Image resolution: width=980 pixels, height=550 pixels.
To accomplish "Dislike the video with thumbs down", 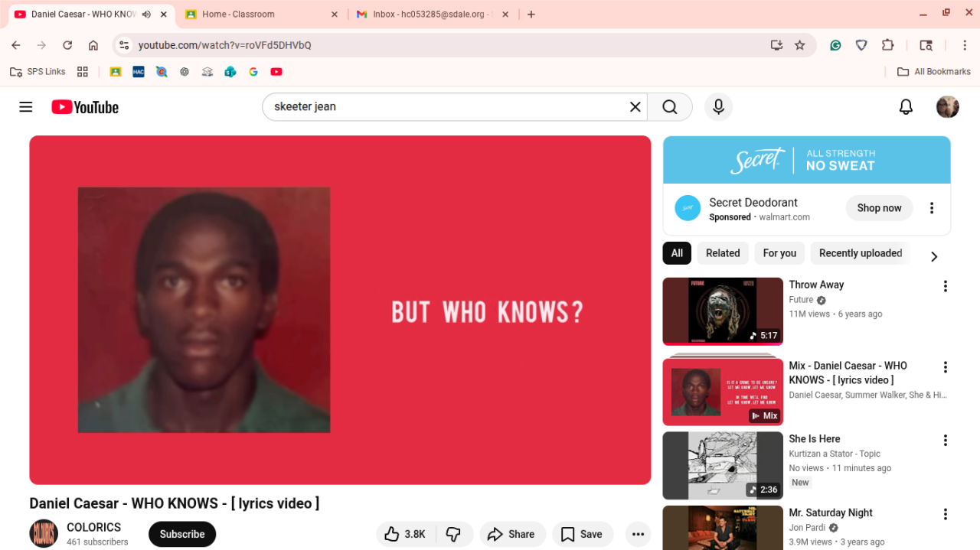I will pyautogui.click(x=454, y=534).
